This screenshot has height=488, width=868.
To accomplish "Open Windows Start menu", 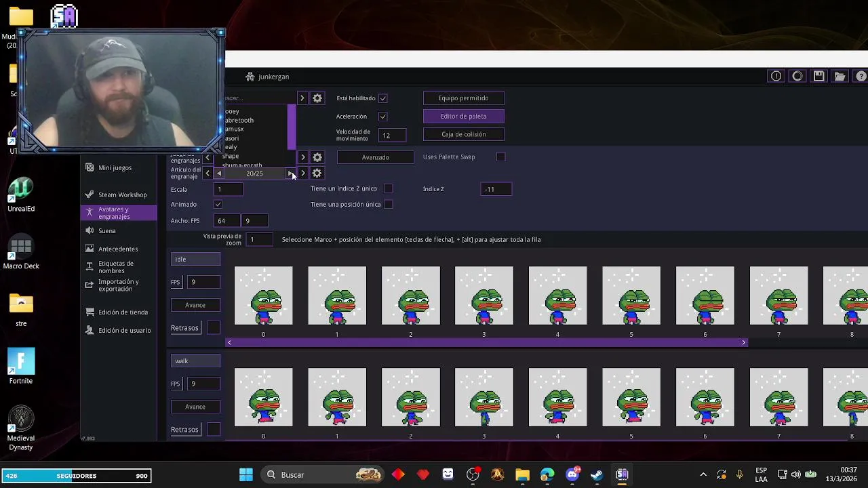I will [x=246, y=474].
